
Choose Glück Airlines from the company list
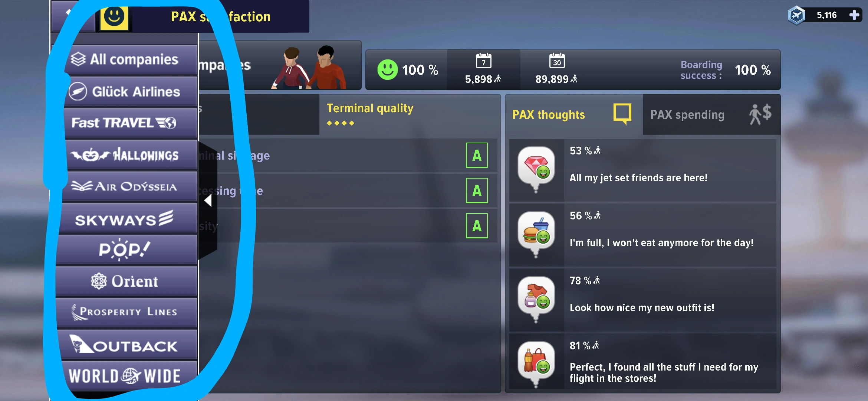pos(131,92)
